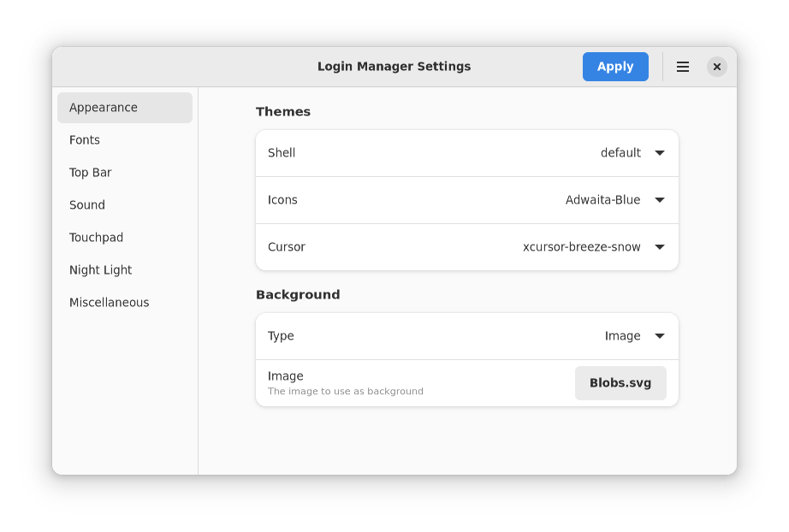The height and width of the screenshot is (532, 789).
Task: Click the Cursor theme dropdown arrow
Action: (660, 247)
